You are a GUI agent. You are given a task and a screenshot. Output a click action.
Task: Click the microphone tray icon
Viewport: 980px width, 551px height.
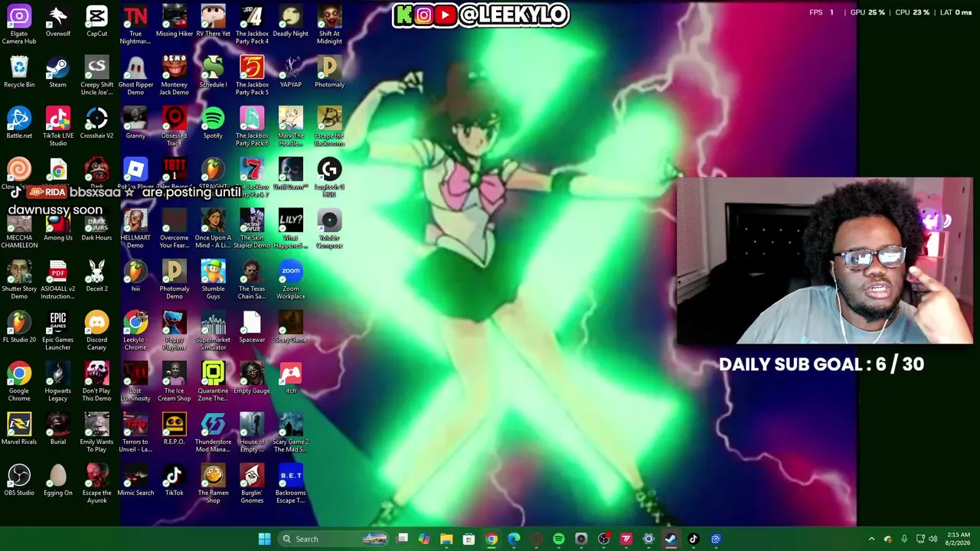pyautogui.click(x=904, y=539)
